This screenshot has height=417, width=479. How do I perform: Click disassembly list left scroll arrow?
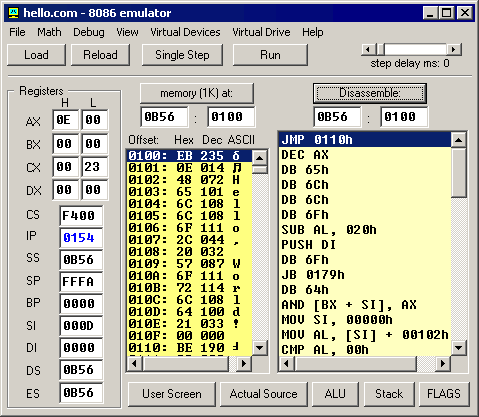[287, 363]
